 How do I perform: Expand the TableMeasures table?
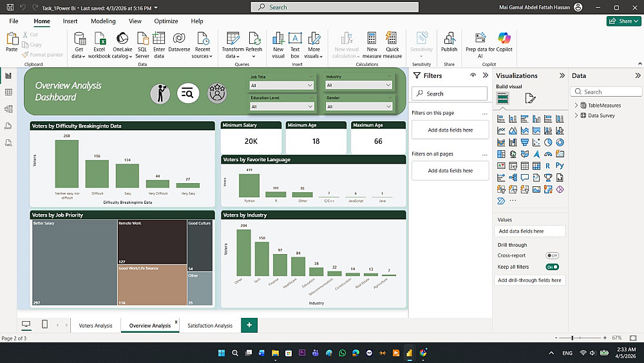pos(576,105)
